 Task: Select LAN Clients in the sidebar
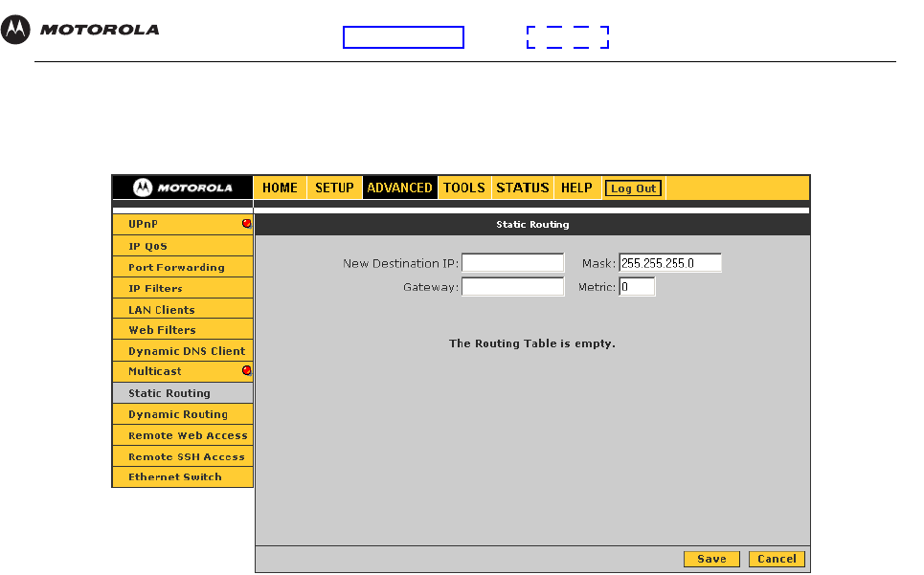[183, 310]
